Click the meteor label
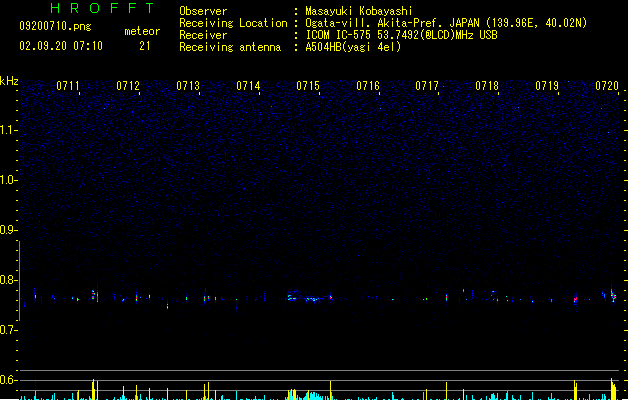 click(x=142, y=31)
